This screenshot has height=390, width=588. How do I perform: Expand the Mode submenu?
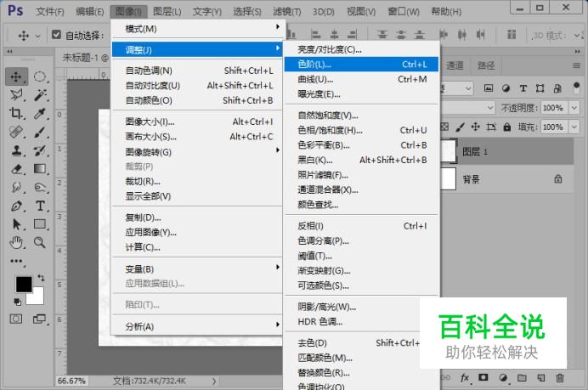click(x=197, y=29)
